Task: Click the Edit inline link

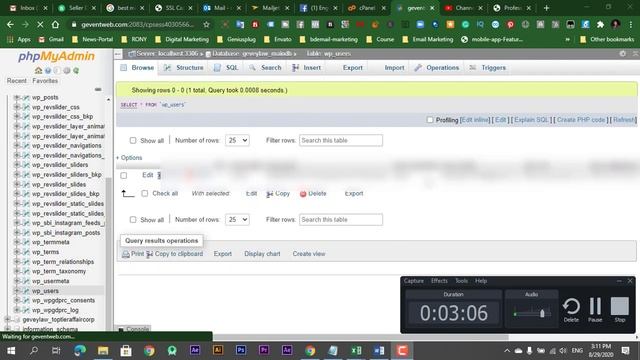Action: 476,120
